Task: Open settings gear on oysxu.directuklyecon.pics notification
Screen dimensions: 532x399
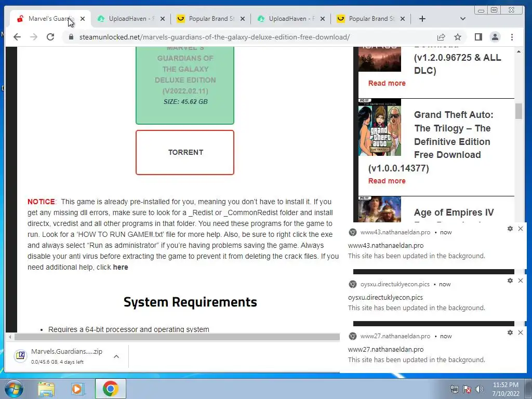Action: [x=510, y=281]
